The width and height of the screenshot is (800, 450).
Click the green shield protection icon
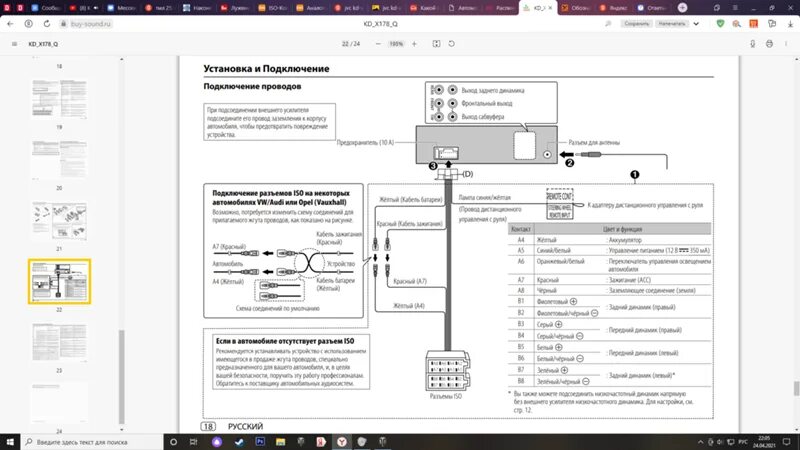[720, 23]
